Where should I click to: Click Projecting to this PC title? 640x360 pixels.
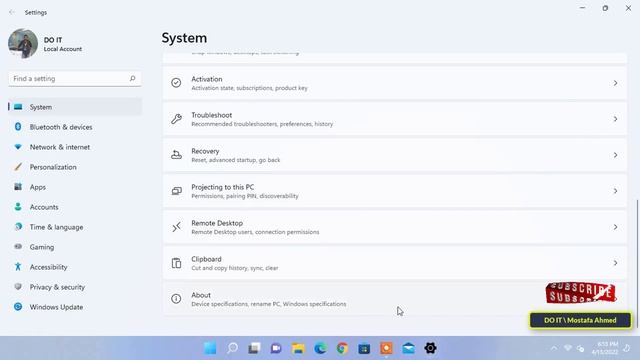pyautogui.click(x=222, y=187)
